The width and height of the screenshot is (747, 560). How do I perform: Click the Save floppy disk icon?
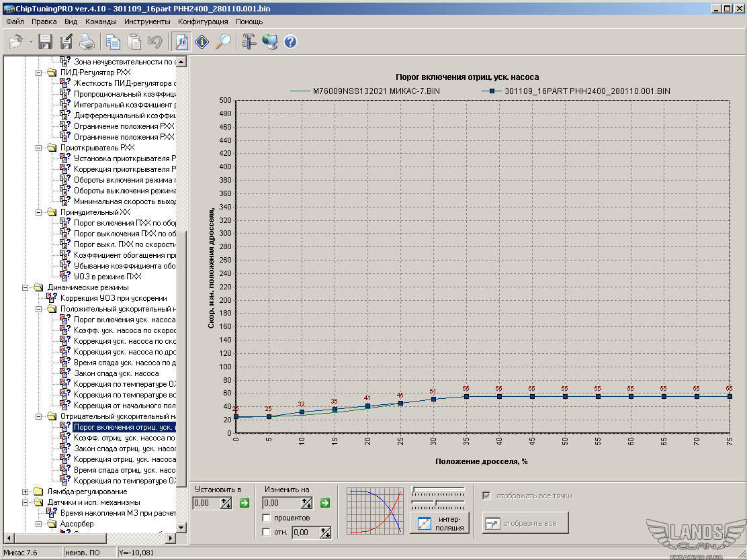coord(46,42)
